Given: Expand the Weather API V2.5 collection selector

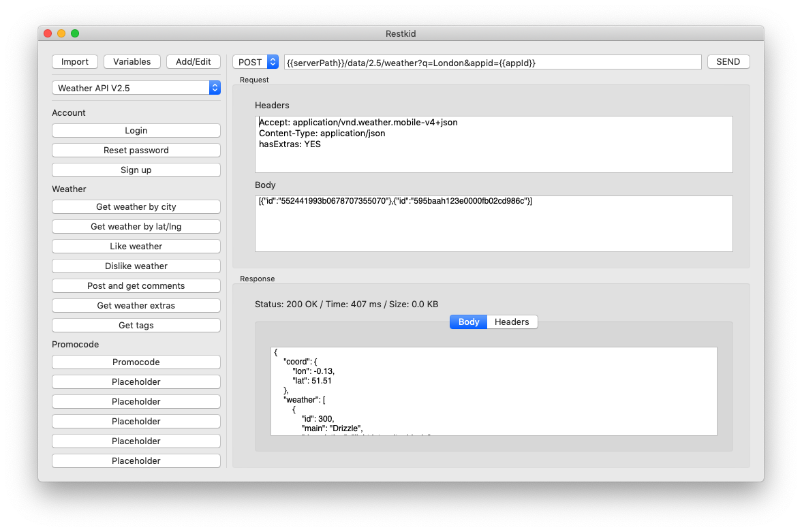Looking at the screenshot, I should click(x=136, y=88).
